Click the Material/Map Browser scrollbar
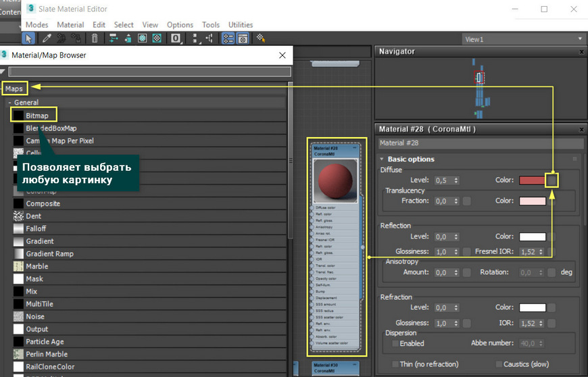Screen dimensions: 588x377 [290, 160]
